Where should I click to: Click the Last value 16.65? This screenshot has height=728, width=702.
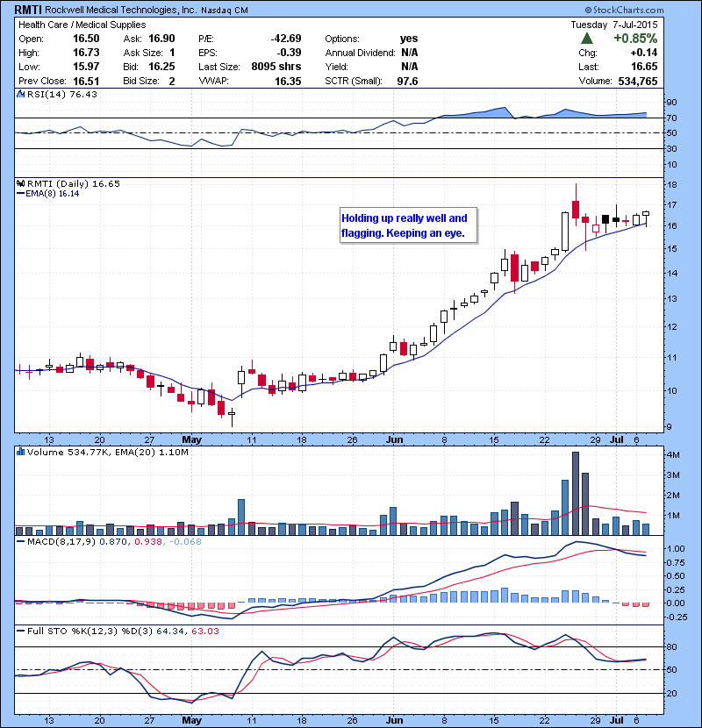click(644, 67)
